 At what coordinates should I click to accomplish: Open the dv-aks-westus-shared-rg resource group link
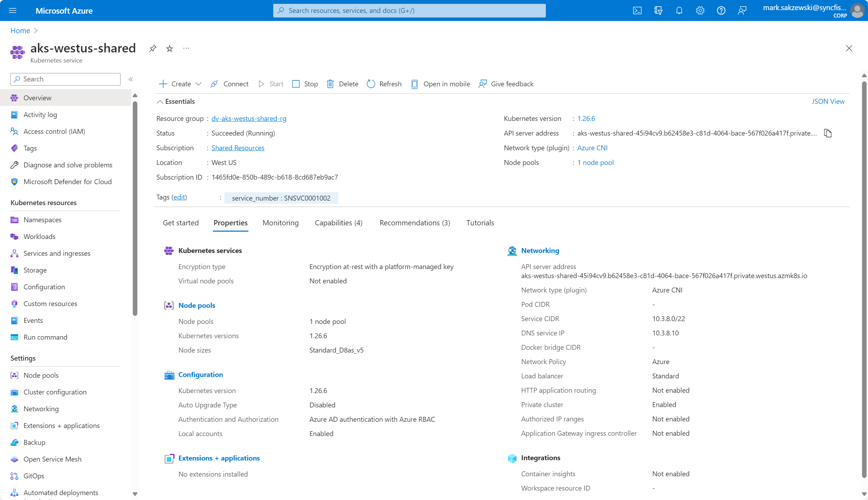249,118
